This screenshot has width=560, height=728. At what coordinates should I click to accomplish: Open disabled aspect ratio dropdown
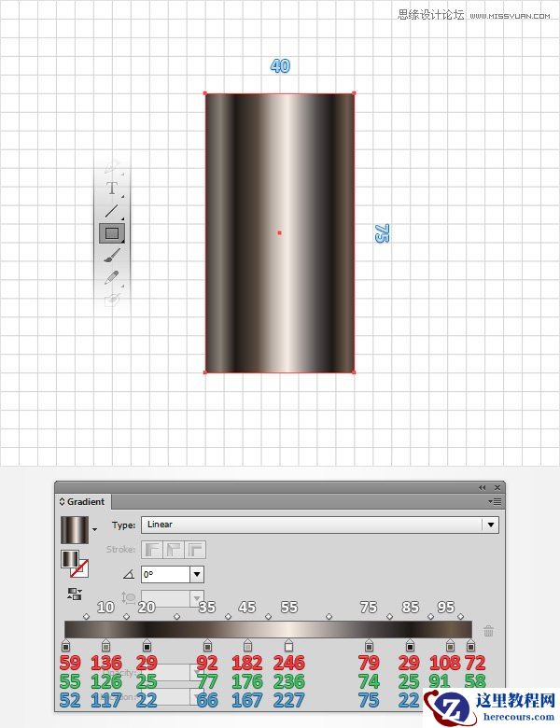(197, 598)
